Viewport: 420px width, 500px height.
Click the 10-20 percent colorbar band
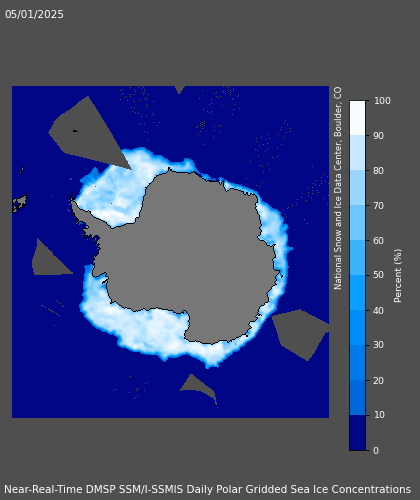[357, 398]
